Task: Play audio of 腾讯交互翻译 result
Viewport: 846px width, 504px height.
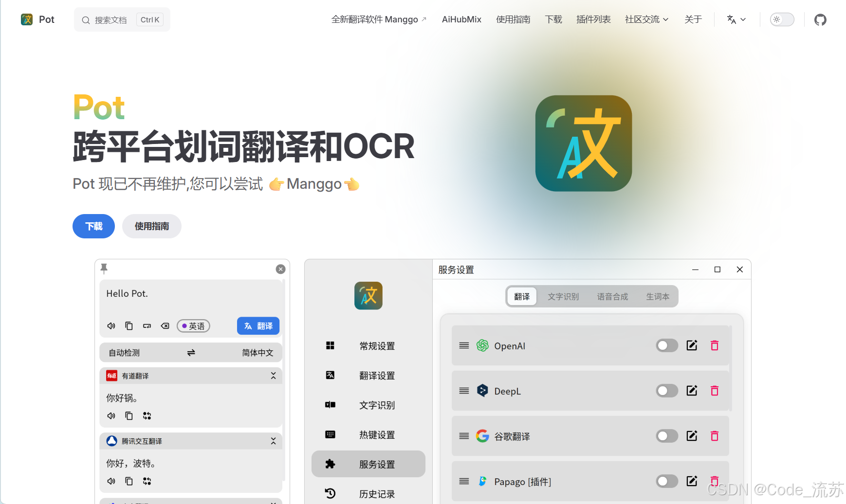Action: click(111, 481)
